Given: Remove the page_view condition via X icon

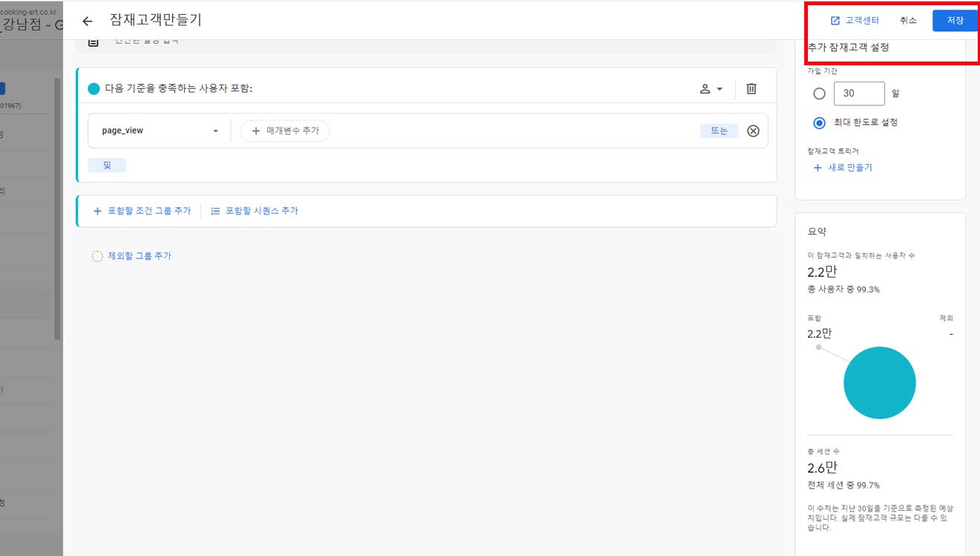Looking at the screenshot, I should [x=753, y=131].
